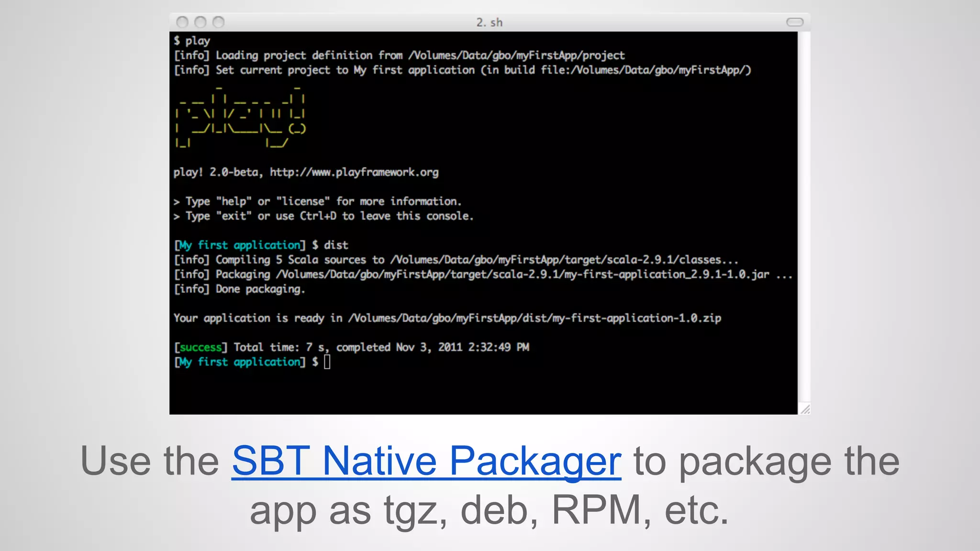The width and height of the screenshot is (980, 551).
Task: Toggle the pill-shaped toolbar button at title bar right
Action: 794,22
